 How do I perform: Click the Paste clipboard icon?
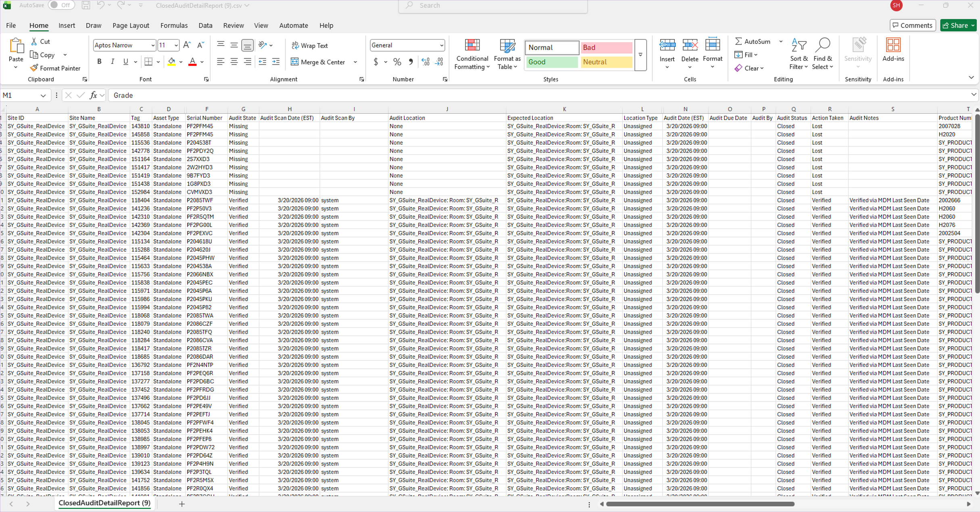(16, 46)
